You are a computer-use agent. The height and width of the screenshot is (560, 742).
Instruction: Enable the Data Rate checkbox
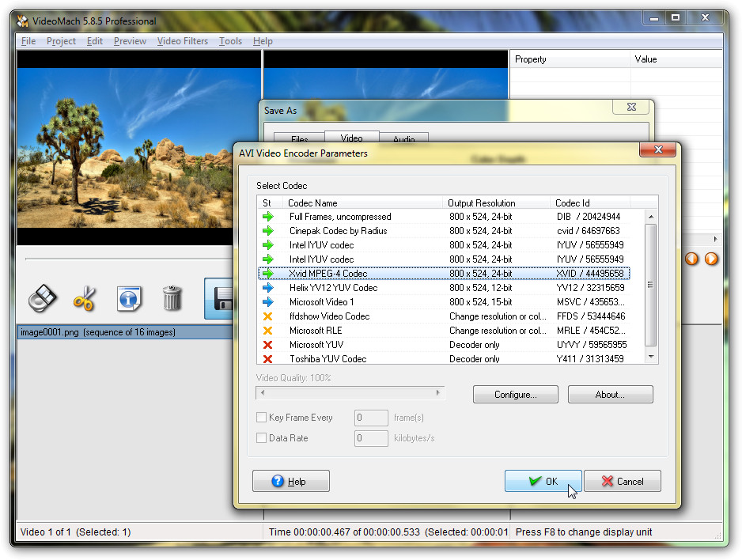(x=261, y=438)
